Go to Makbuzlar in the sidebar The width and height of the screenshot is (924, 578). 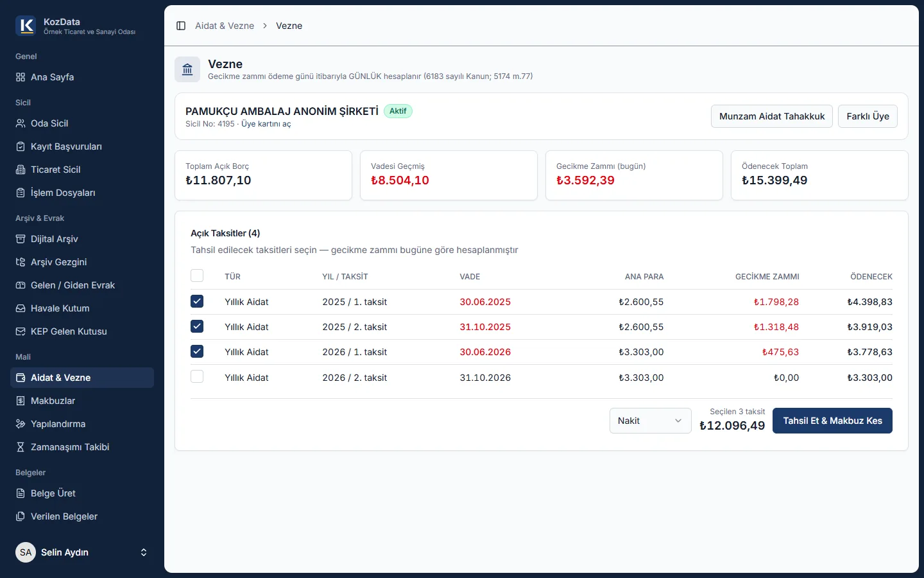click(82, 401)
